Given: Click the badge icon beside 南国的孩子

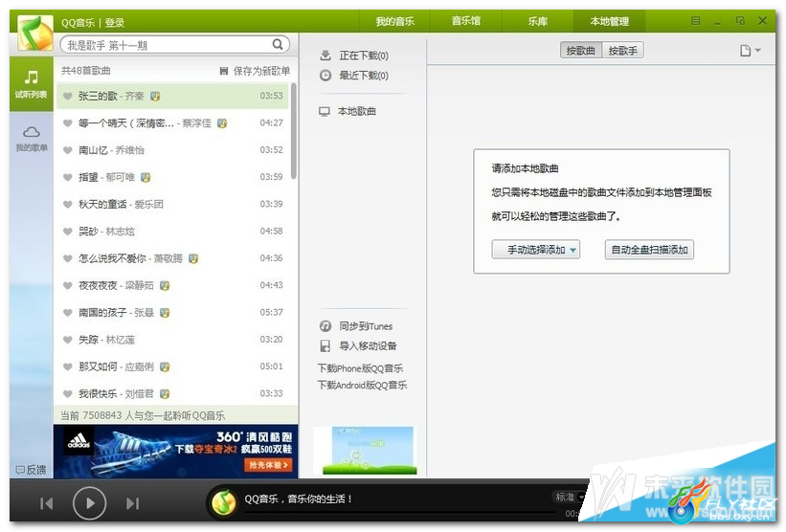Looking at the screenshot, I should (165, 313).
